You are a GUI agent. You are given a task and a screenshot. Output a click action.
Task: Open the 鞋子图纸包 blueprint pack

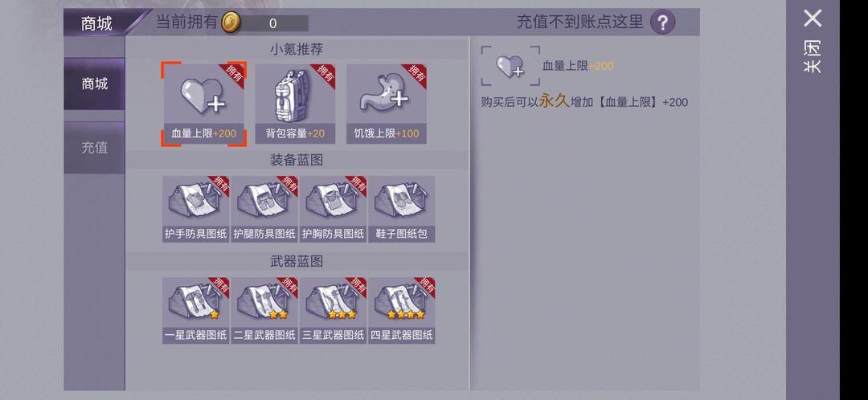point(401,209)
